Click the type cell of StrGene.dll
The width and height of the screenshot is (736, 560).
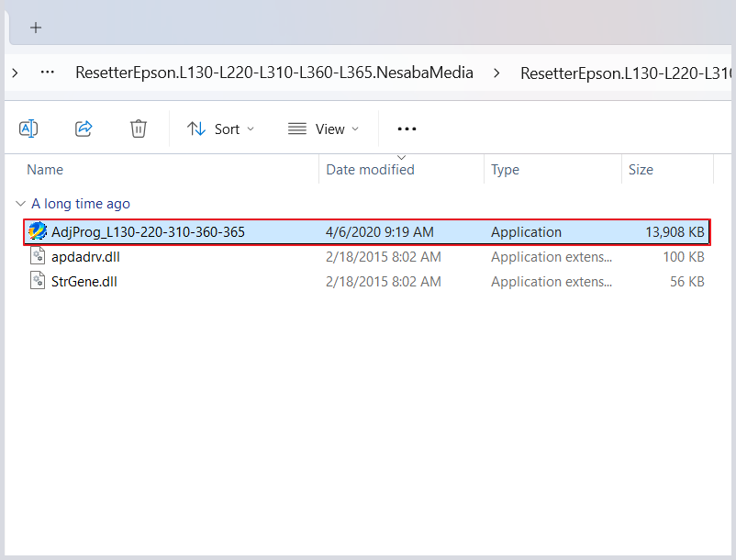pyautogui.click(x=552, y=282)
